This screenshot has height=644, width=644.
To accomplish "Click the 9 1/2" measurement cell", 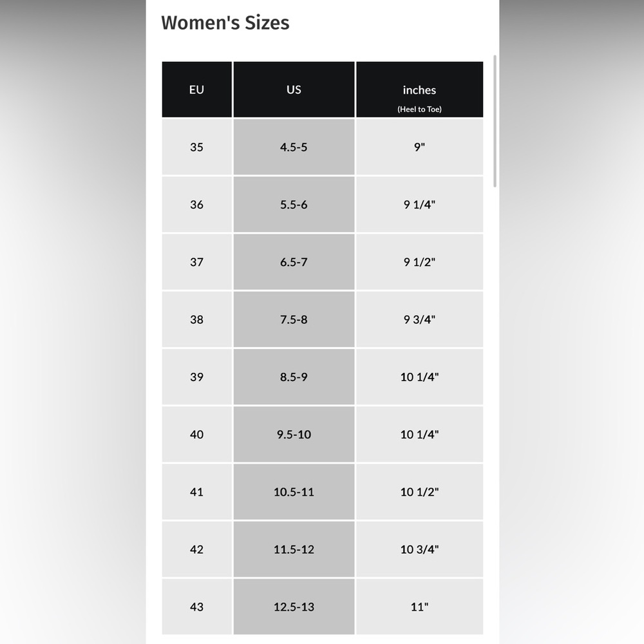I will [419, 262].
